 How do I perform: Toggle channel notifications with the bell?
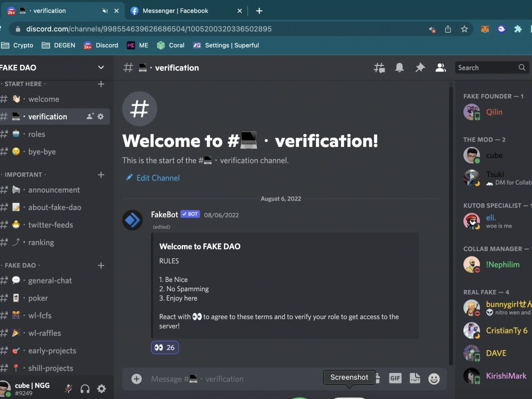(x=400, y=68)
